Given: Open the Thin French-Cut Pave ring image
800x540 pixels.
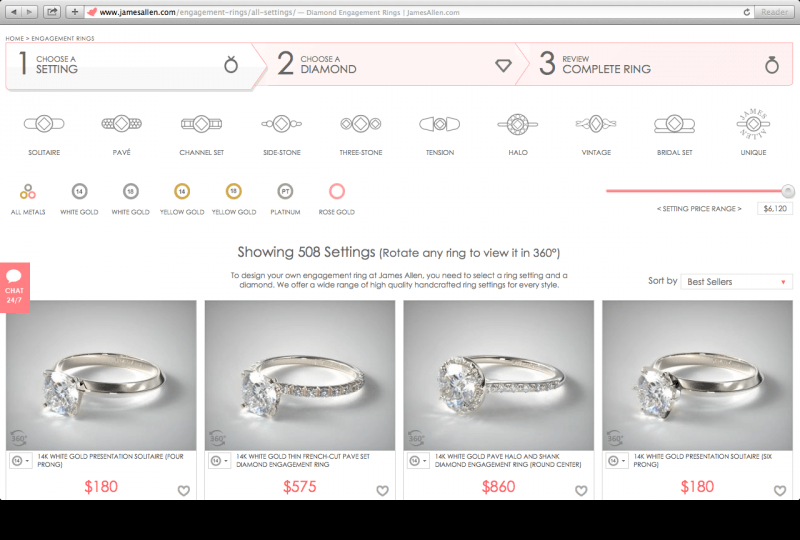Looking at the screenshot, I should click(300, 375).
